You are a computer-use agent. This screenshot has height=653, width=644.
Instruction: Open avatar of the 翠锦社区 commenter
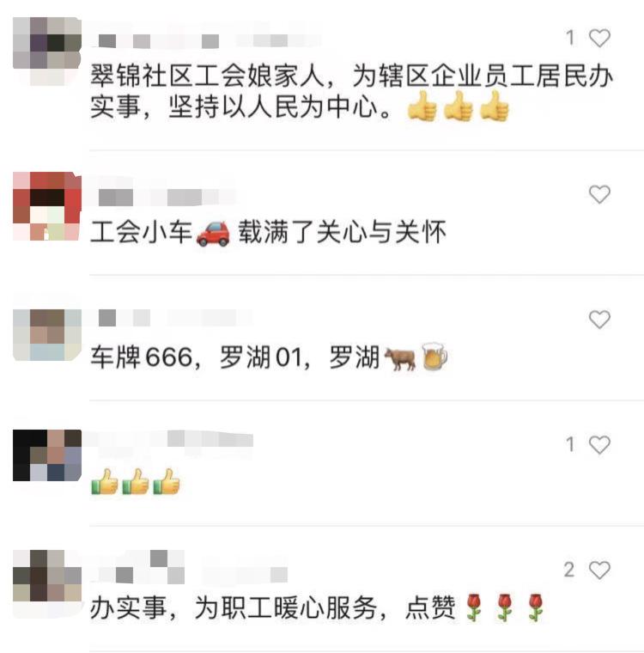click(47, 52)
